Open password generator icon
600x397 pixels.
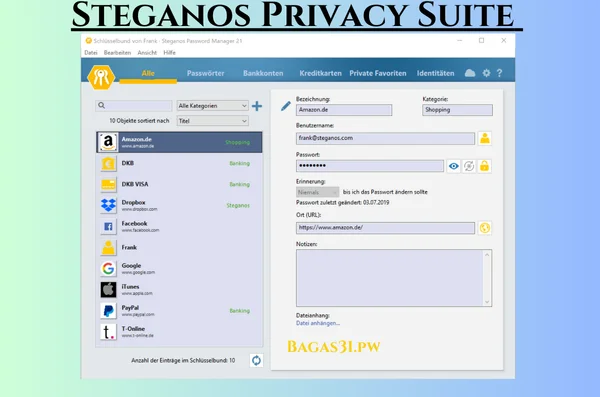coord(469,166)
